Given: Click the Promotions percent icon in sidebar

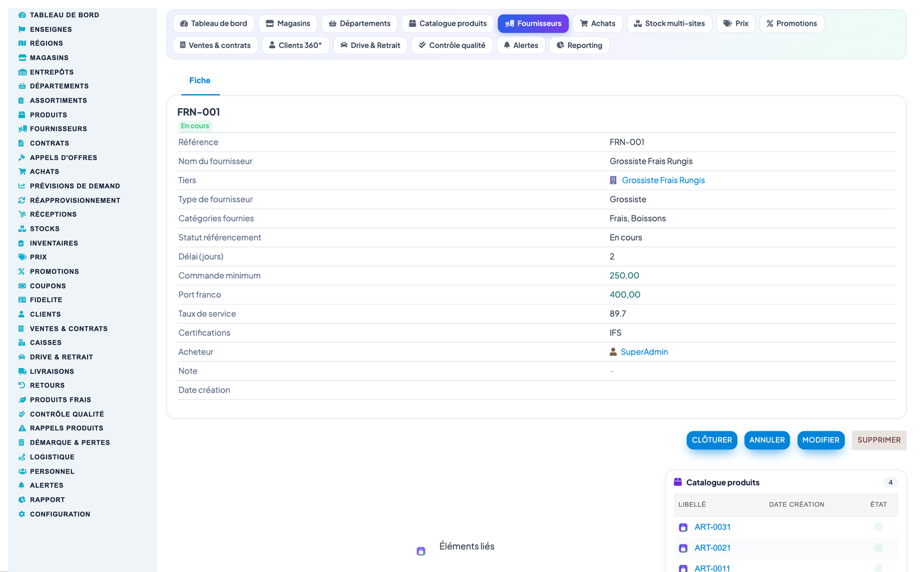Looking at the screenshot, I should click(x=22, y=271).
